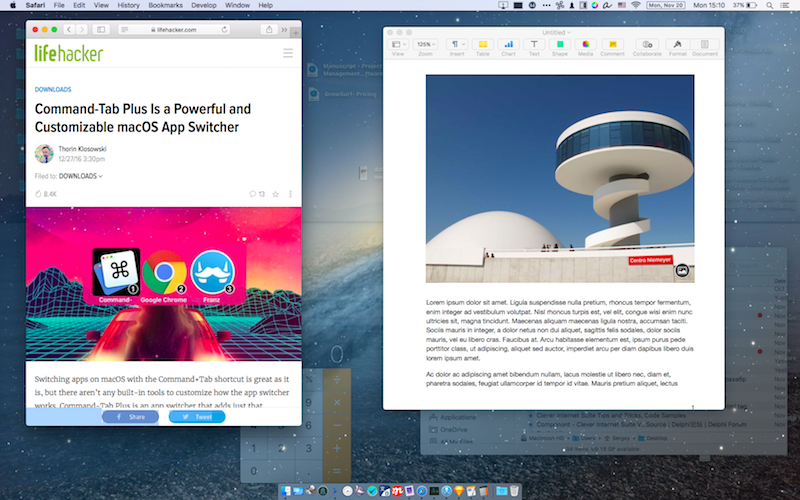800x500 pixels.
Task: Tweet the Lifehacker article
Action: pos(197,417)
